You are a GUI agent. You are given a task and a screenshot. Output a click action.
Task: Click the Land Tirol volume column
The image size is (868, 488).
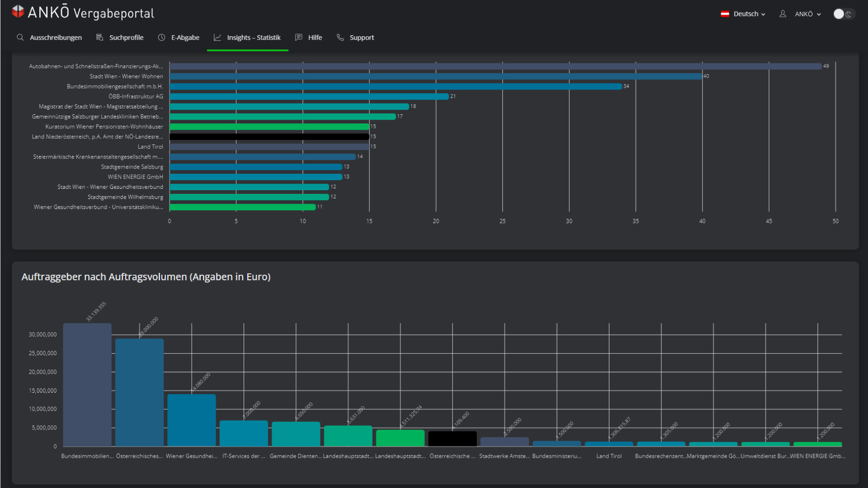point(609,444)
